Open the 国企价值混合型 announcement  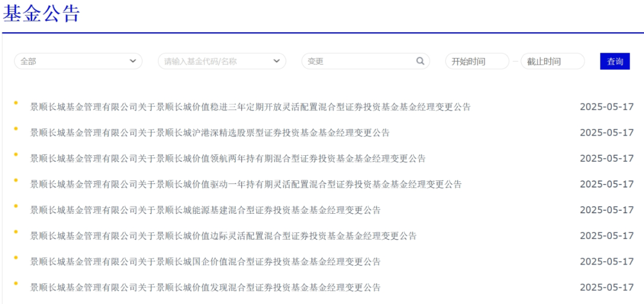tap(205, 262)
